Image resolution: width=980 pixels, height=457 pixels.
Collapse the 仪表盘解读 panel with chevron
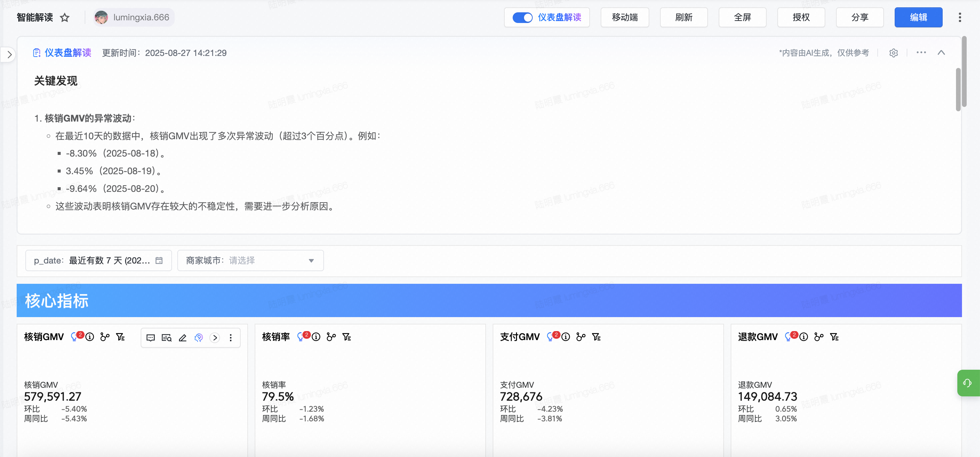pyautogui.click(x=941, y=53)
